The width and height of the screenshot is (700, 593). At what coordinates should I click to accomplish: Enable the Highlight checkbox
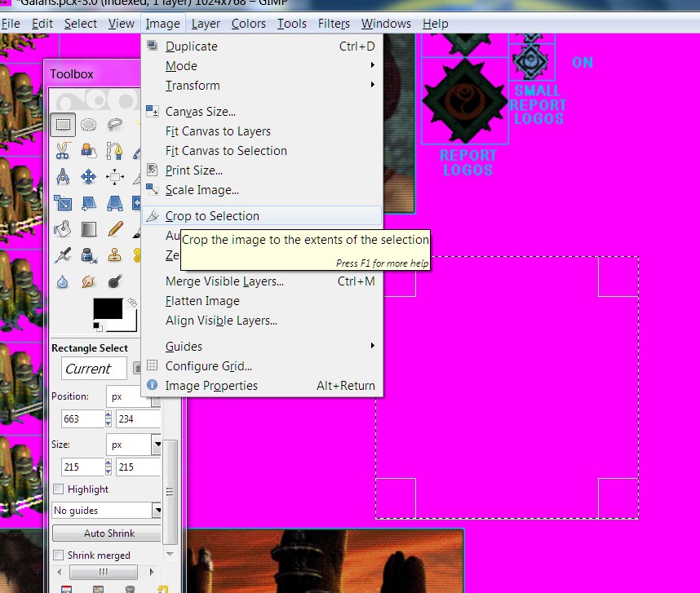[59, 489]
